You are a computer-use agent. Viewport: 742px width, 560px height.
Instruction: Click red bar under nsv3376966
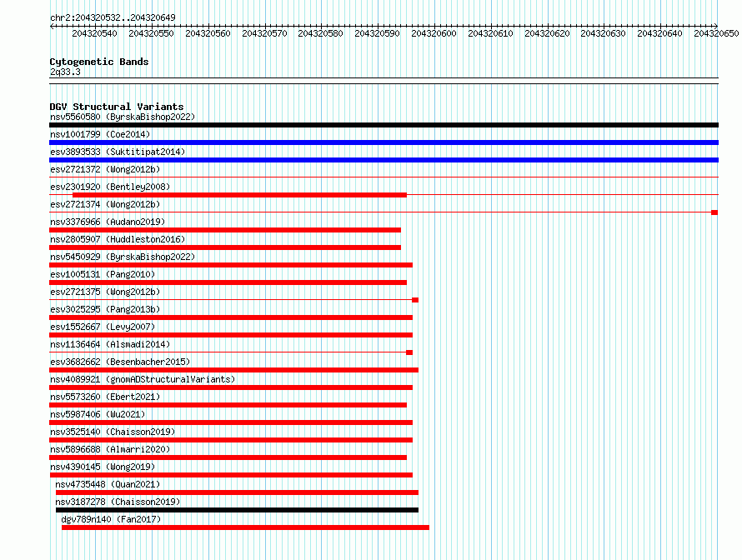click(225, 230)
